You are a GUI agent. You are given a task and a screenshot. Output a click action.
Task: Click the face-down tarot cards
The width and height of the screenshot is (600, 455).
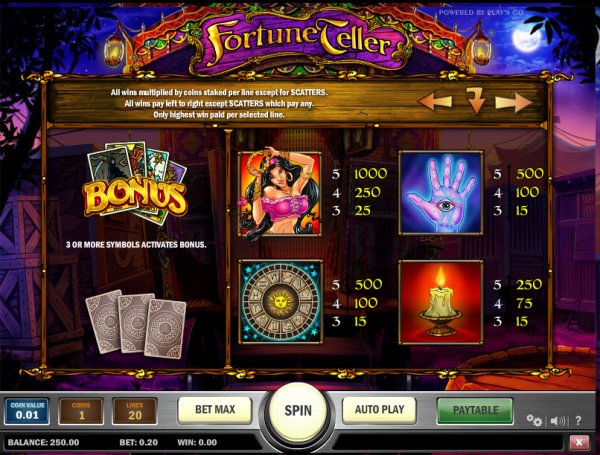(x=135, y=324)
